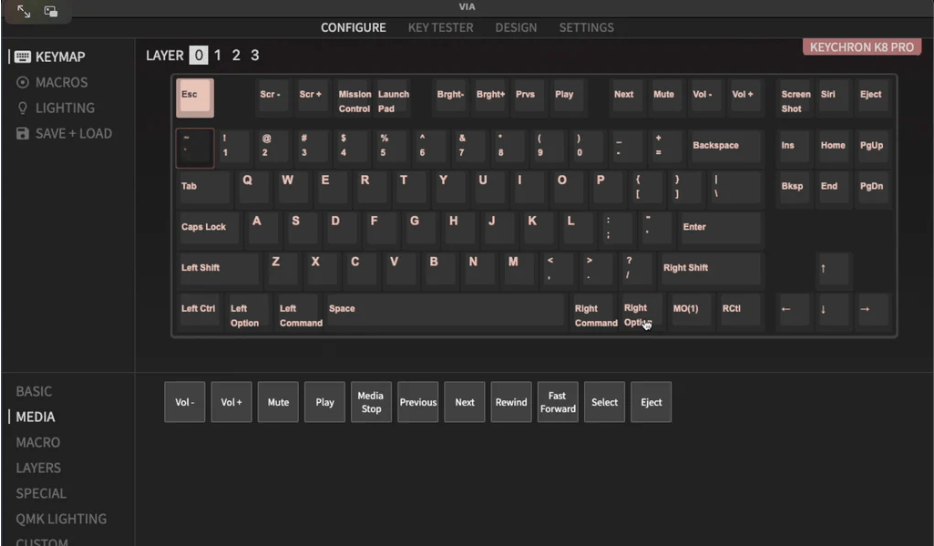Select layer 0

pos(198,55)
